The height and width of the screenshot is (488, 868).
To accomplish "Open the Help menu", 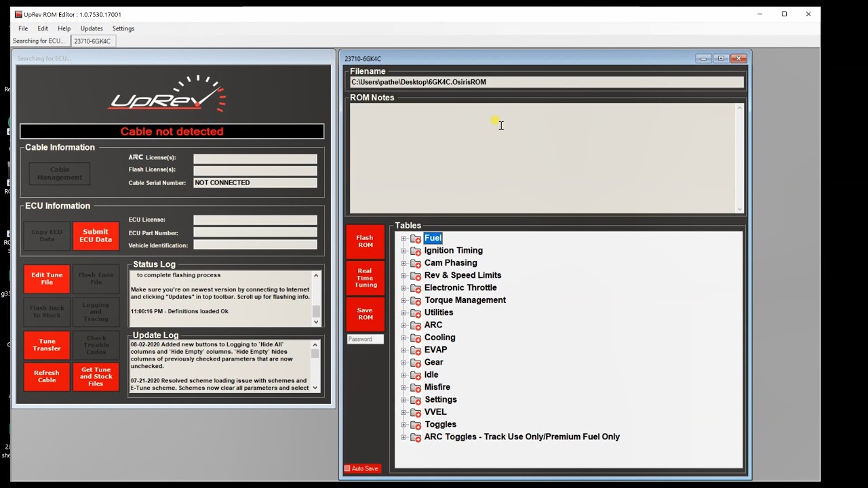I will pos(64,28).
